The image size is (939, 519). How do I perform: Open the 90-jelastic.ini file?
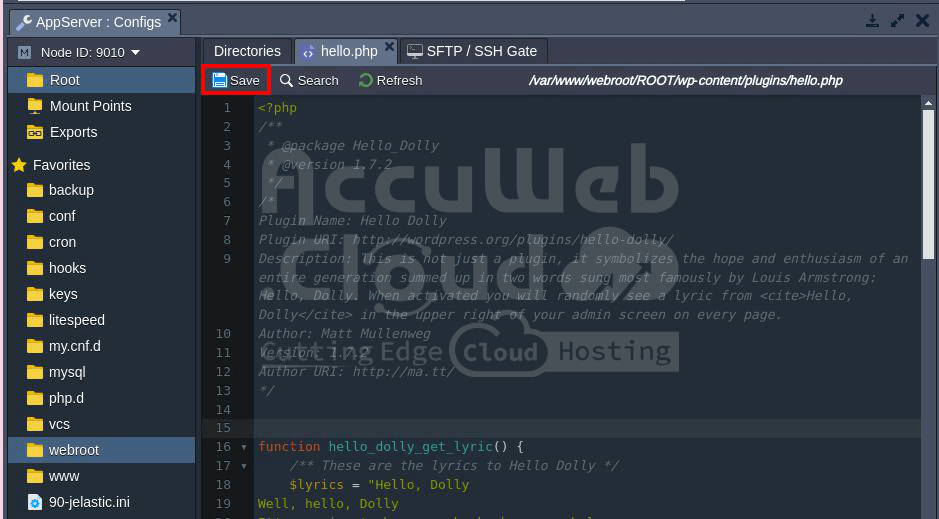pos(89,502)
